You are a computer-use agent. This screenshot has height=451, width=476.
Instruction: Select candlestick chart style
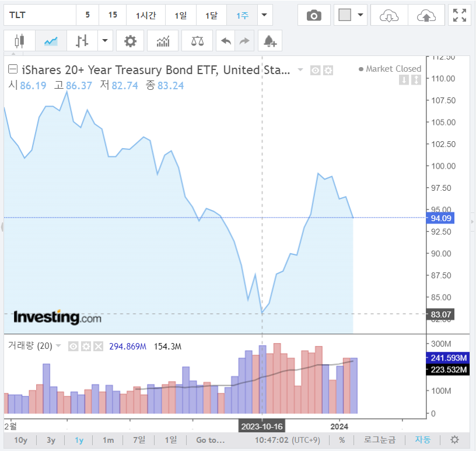click(x=19, y=41)
